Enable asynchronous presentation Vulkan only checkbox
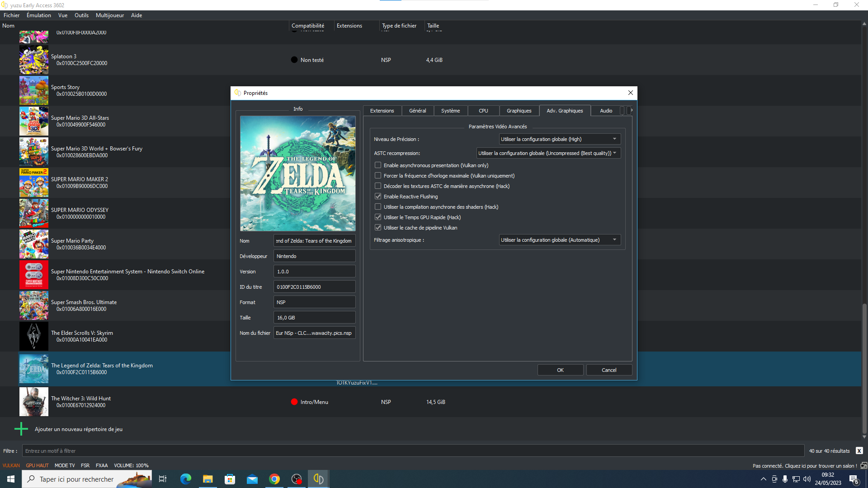The image size is (868, 488). tap(378, 165)
